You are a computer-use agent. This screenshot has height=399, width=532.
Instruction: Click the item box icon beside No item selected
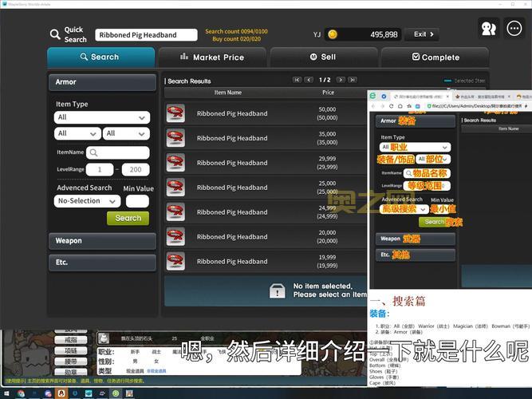point(277,290)
